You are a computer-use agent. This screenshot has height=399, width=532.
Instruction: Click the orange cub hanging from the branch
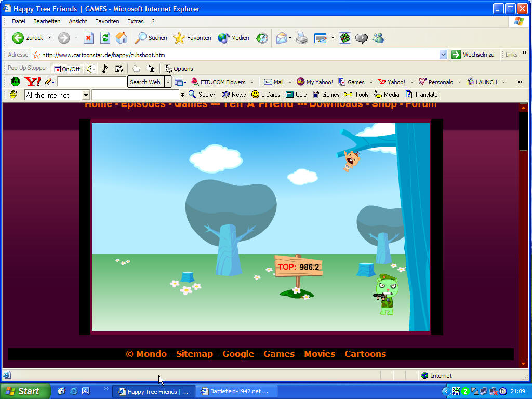pyautogui.click(x=351, y=161)
